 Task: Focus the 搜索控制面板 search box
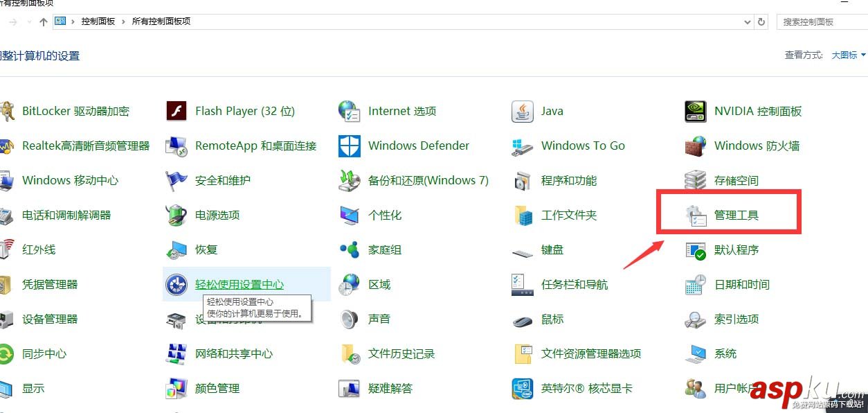(822, 22)
